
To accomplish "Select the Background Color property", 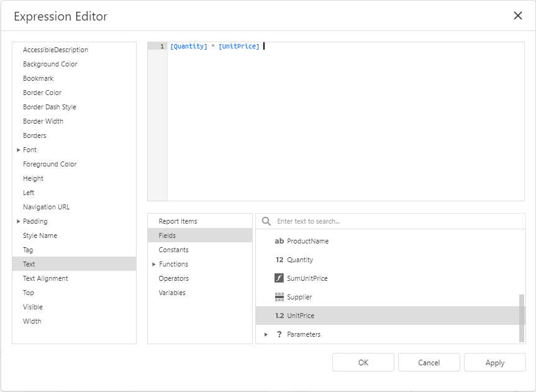I will [x=50, y=64].
